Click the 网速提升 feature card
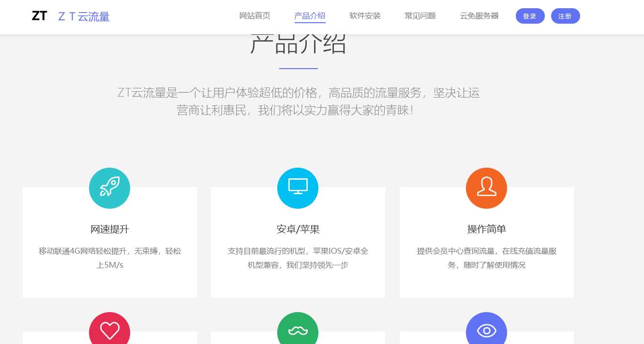Viewport: 644px width, 344px height. click(x=109, y=242)
